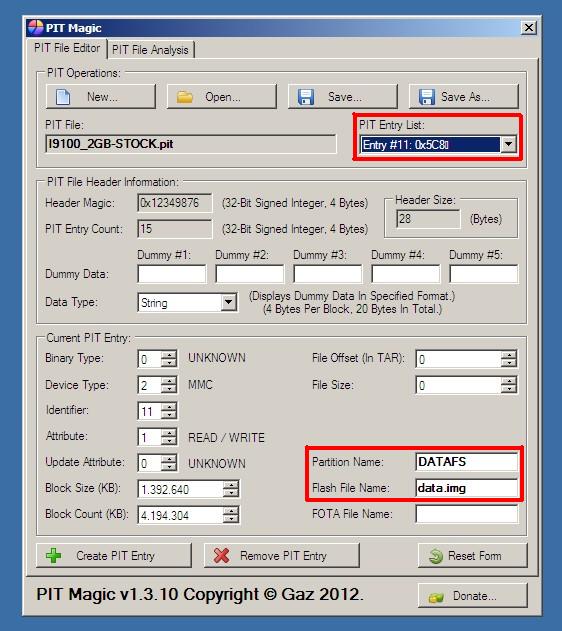The image size is (562, 631).
Task: Open the Data Type String dropdown
Action: point(228,303)
